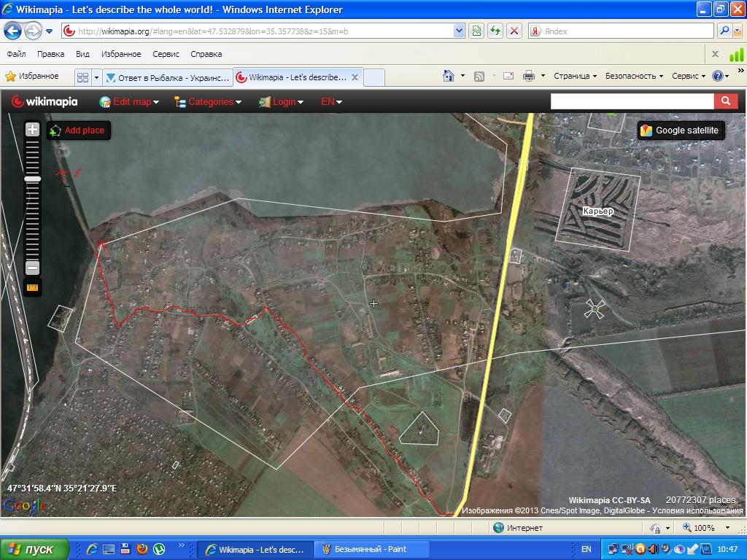This screenshot has height=560, width=747.
Task: Click the Stop loading X icon
Action: point(514,31)
